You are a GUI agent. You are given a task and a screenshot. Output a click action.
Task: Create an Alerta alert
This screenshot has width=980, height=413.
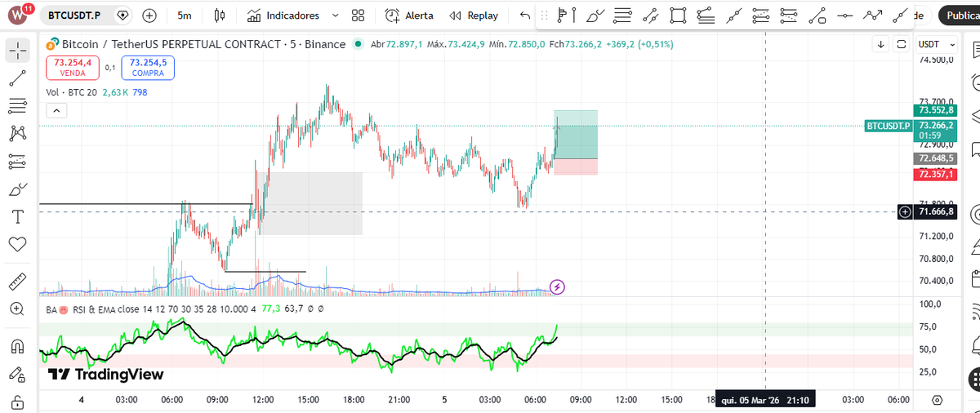(410, 16)
